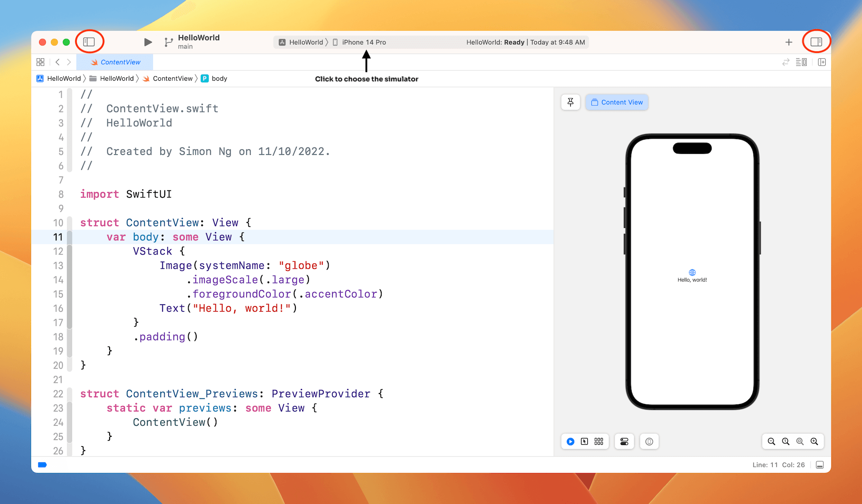Viewport: 862px width, 504px height.
Task: Zoom in on the preview canvas
Action: (814, 442)
